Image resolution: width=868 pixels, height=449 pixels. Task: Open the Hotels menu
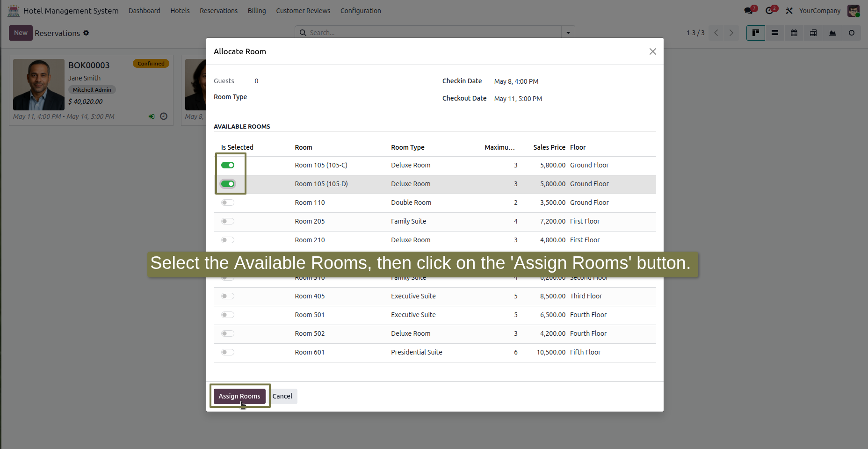tap(180, 10)
